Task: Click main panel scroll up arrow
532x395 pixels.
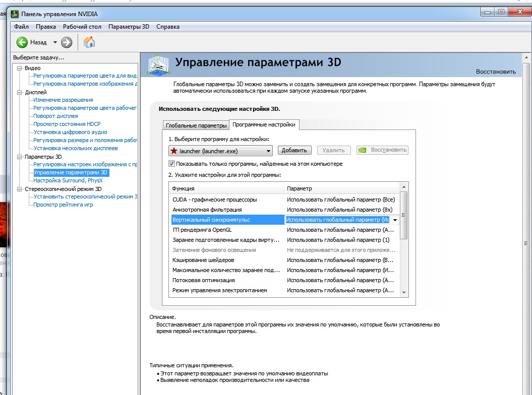Action: 526,57
